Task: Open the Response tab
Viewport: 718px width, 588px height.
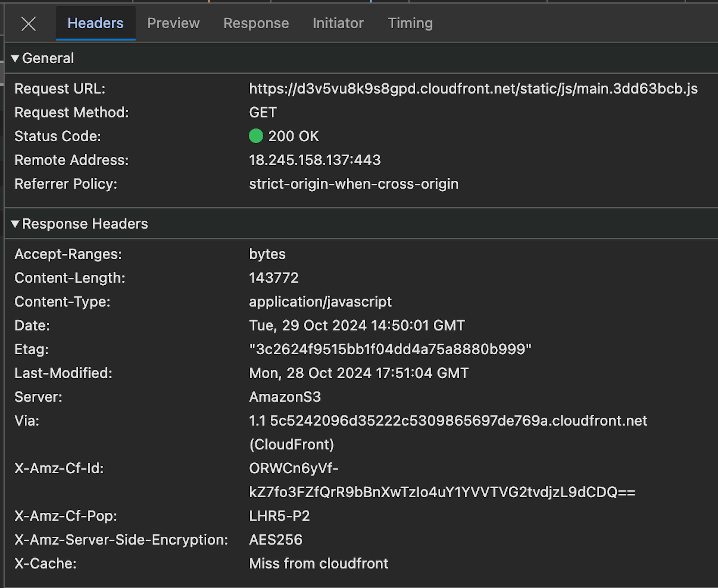Action: pyautogui.click(x=256, y=23)
